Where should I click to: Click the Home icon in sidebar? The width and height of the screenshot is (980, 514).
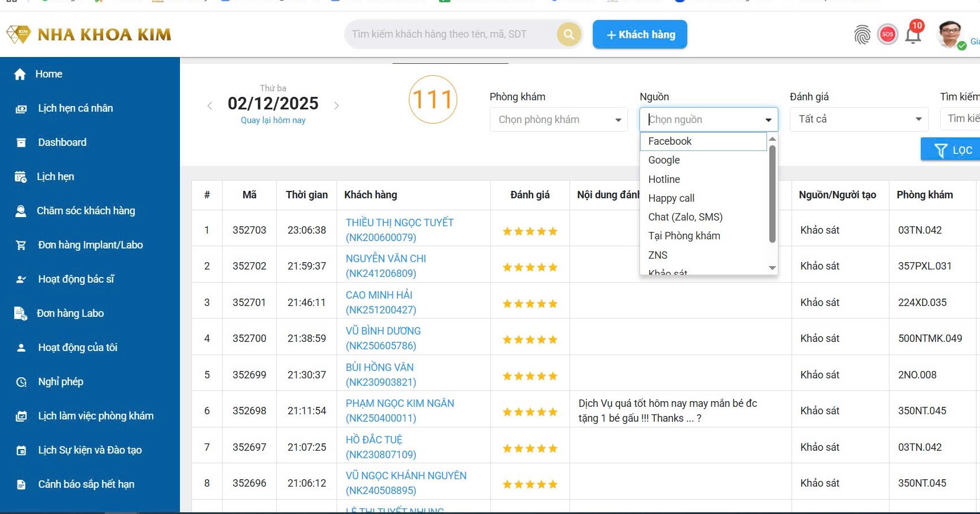20,74
